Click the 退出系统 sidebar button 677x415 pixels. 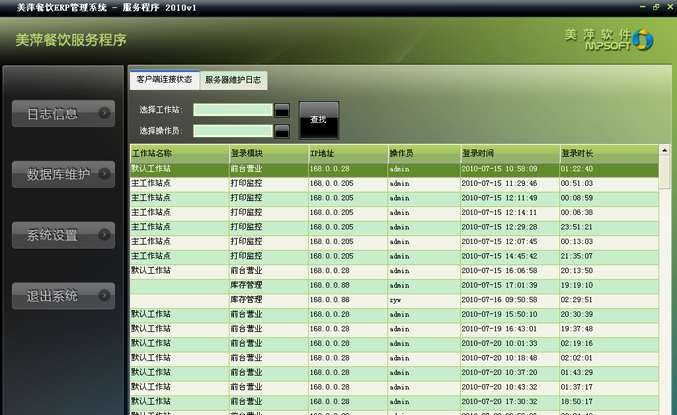point(63,296)
